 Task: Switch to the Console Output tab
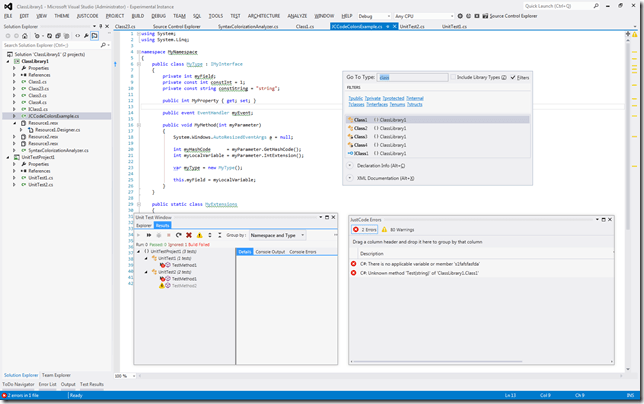click(270, 252)
